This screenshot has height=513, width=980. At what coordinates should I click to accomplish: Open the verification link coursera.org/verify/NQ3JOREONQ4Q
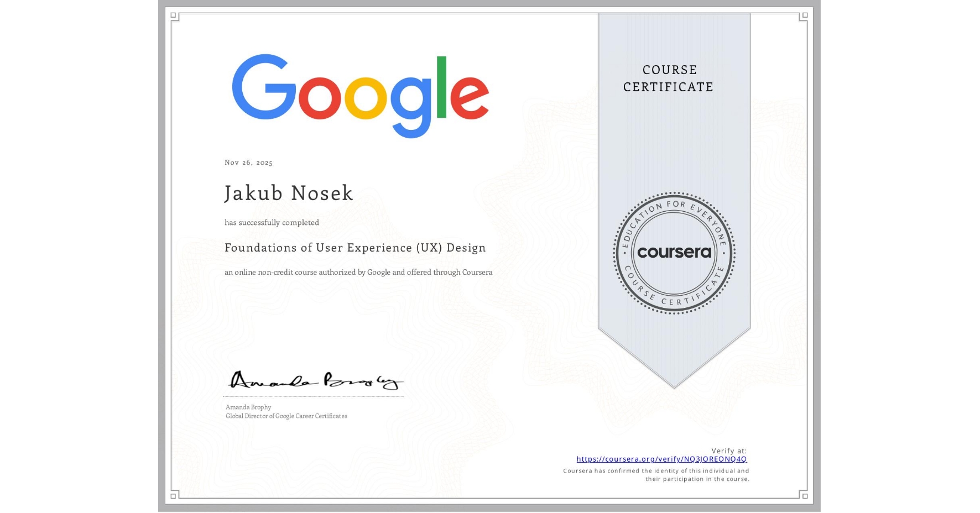(x=661, y=459)
